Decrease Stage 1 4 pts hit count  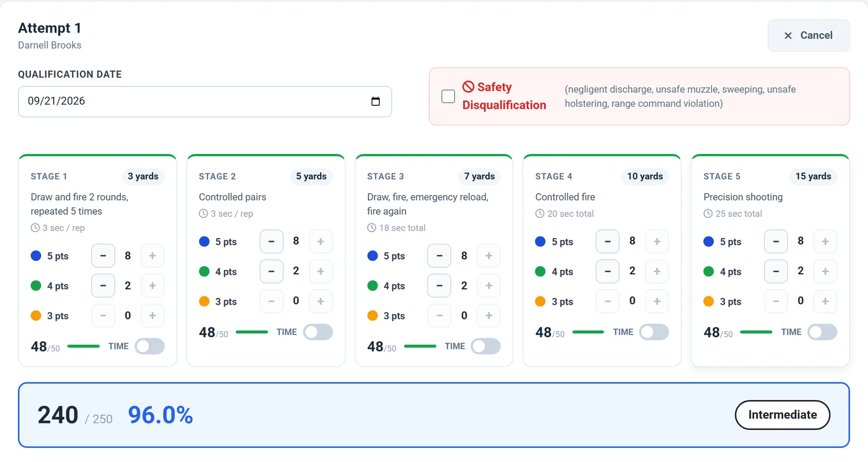[x=103, y=286]
